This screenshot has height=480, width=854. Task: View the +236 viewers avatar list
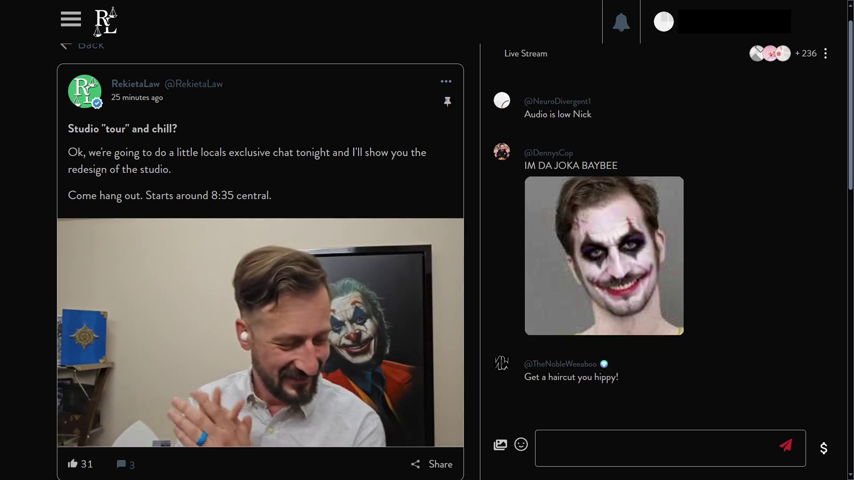point(783,53)
